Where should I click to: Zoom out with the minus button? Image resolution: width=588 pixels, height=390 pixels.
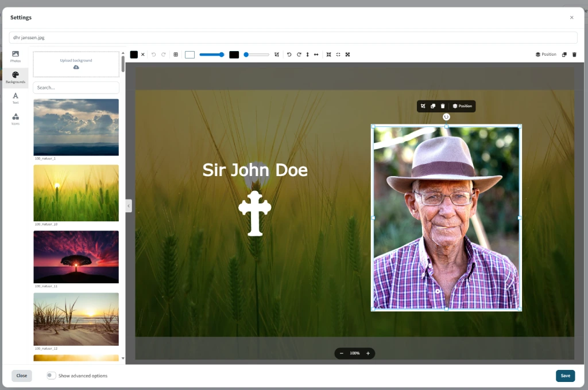(342, 353)
